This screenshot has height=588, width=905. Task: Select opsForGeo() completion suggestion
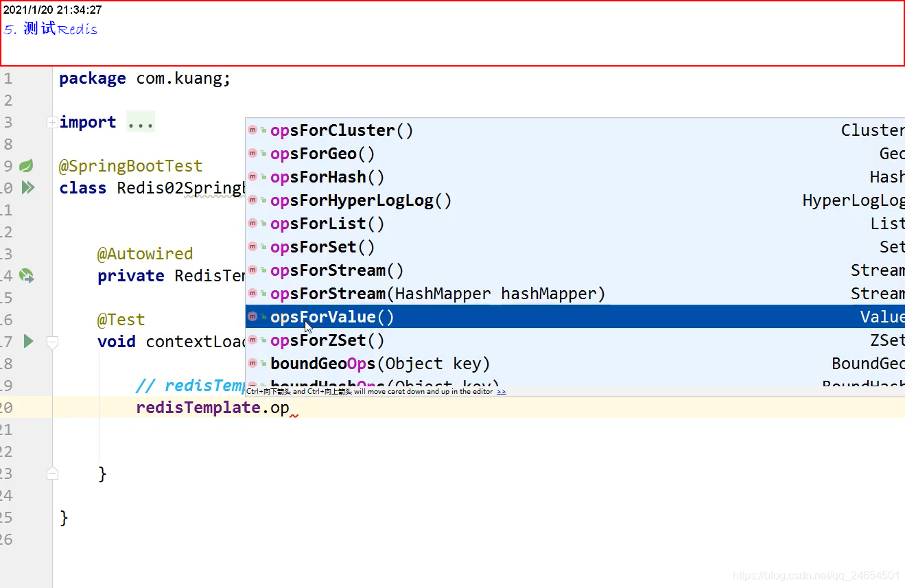point(575,154)
